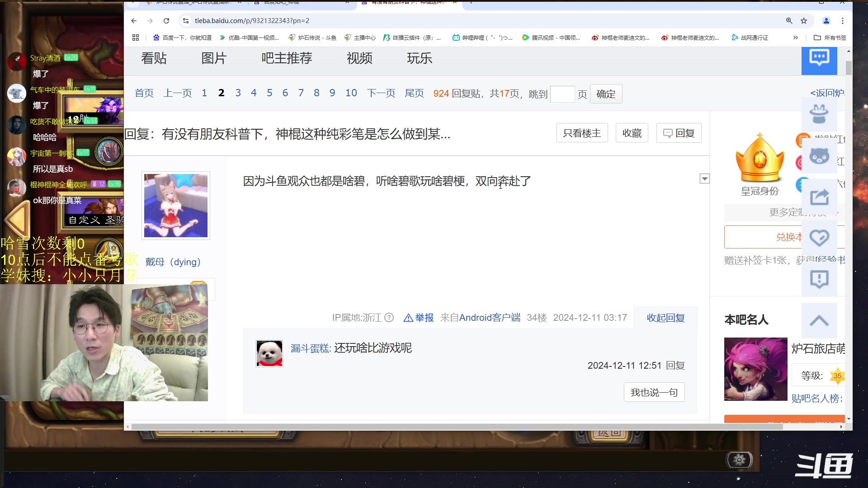Expand hidden bookmarks chevron

pos(796,38)
